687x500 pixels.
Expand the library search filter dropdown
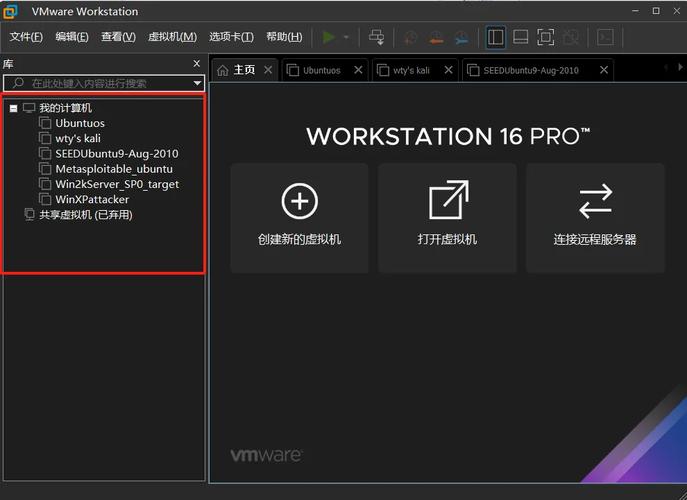point(197,83)
